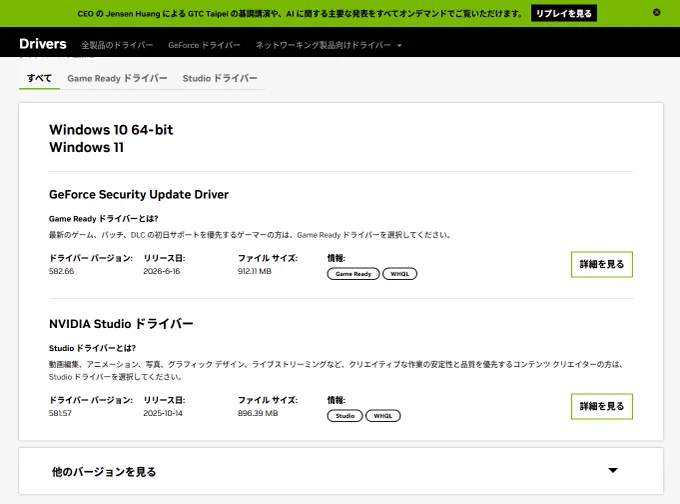
Task: Select NVIDIA Studio ドライバー heading
Action: tap(121, 324)
